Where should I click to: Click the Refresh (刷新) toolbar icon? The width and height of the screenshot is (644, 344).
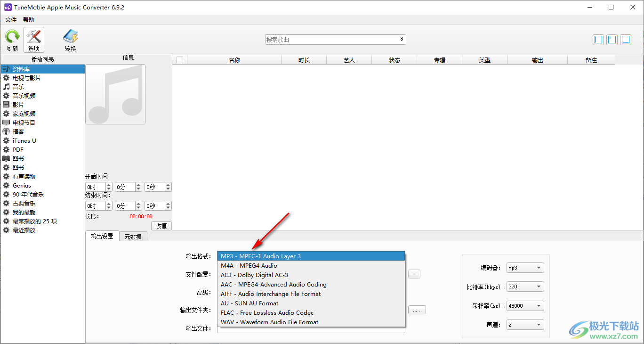coord(12,40)
